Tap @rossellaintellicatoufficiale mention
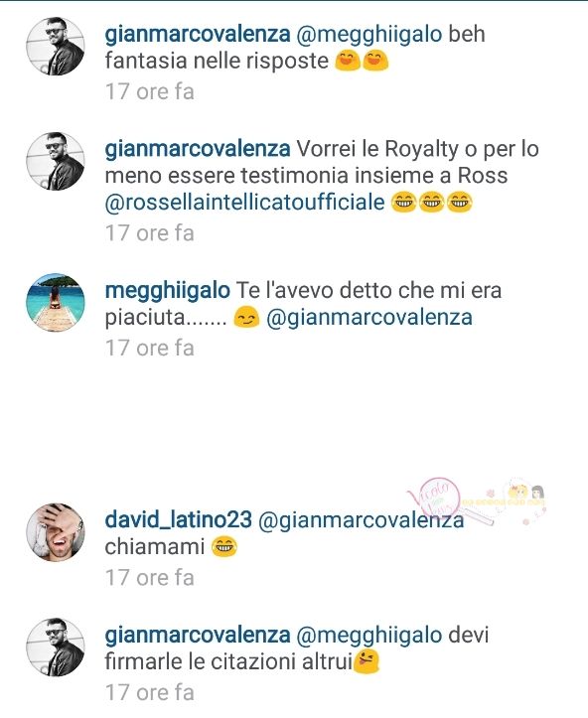 coord(245,202)
